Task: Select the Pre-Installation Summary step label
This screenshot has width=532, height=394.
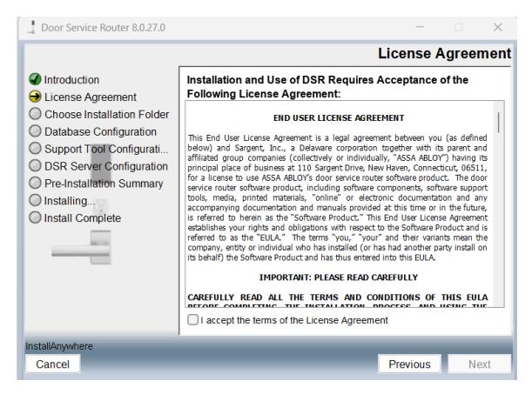Action: (104, 184)
